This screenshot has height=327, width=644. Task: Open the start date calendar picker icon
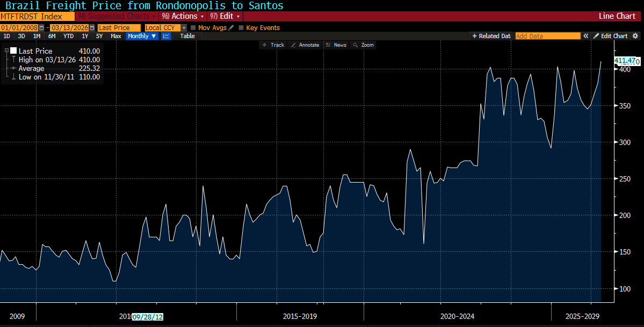(41, 27)
